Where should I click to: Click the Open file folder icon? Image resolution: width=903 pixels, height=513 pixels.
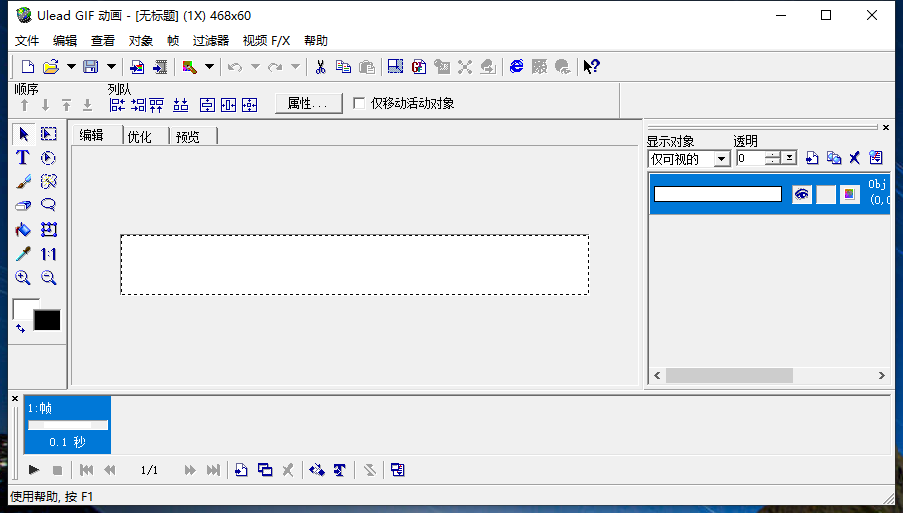51,67
